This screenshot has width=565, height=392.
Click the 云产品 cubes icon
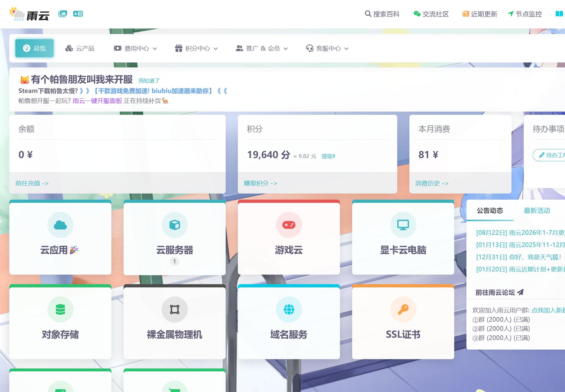[x=69, y=48]
